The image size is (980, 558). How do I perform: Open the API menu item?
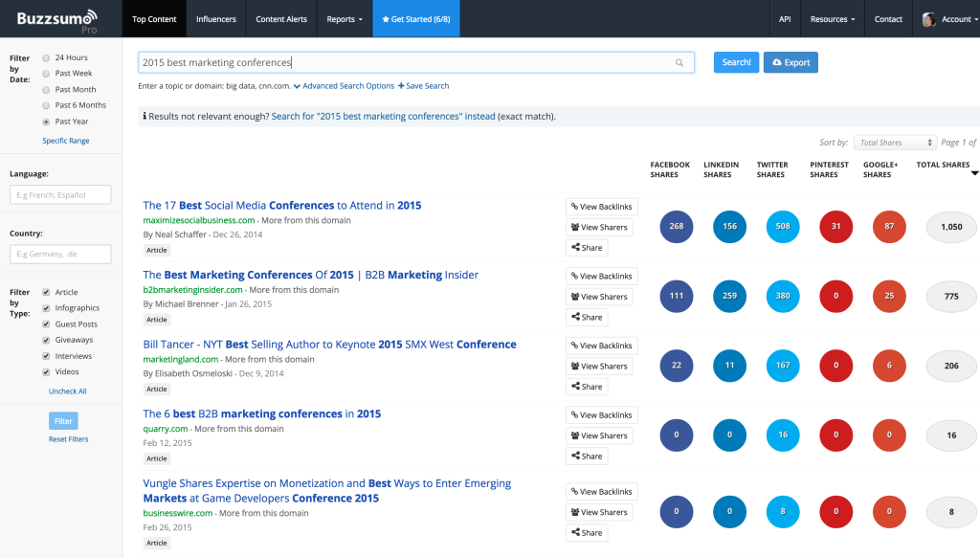[x=785, y=19]
